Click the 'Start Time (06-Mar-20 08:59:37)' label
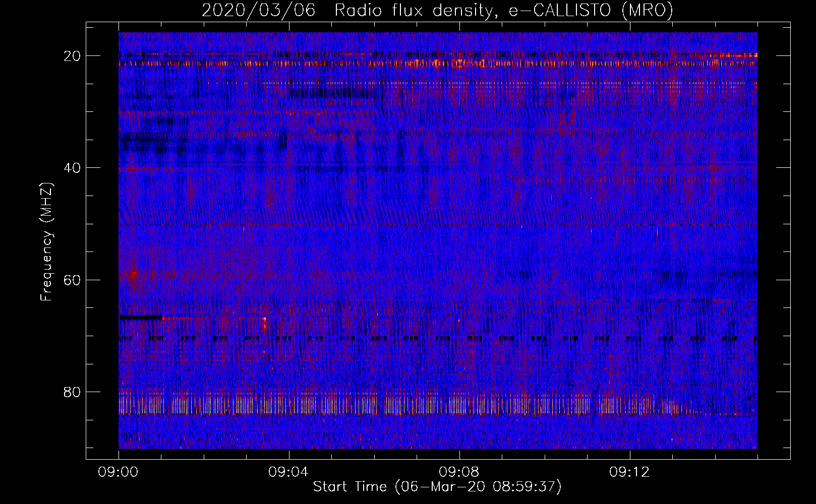This screenshot has height=504, width=816. pos(437,487)
